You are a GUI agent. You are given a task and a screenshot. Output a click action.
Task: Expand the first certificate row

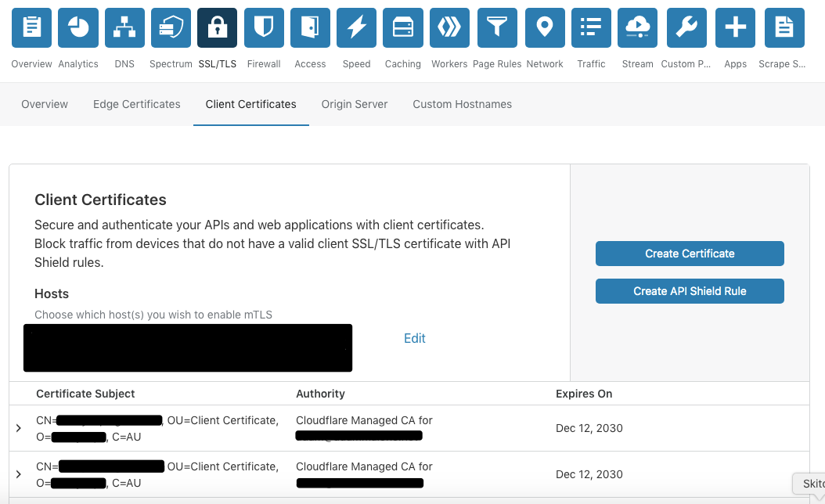[18, 428]
